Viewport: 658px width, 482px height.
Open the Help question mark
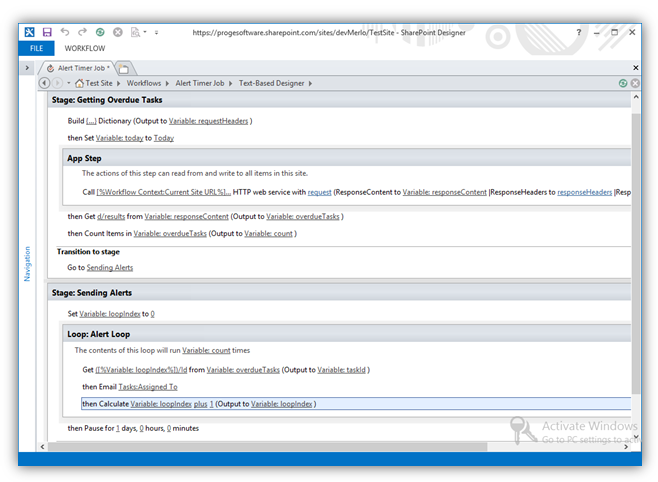tap(579, 32)
